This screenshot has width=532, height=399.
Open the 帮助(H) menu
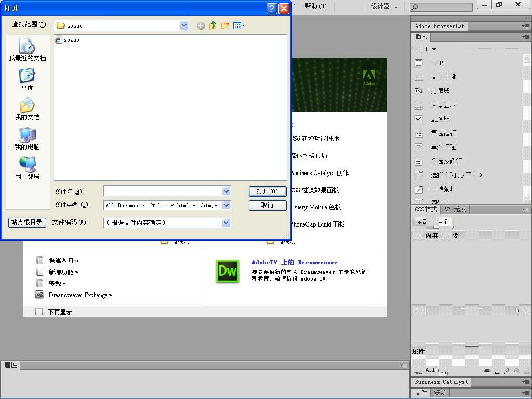point(315,6)
